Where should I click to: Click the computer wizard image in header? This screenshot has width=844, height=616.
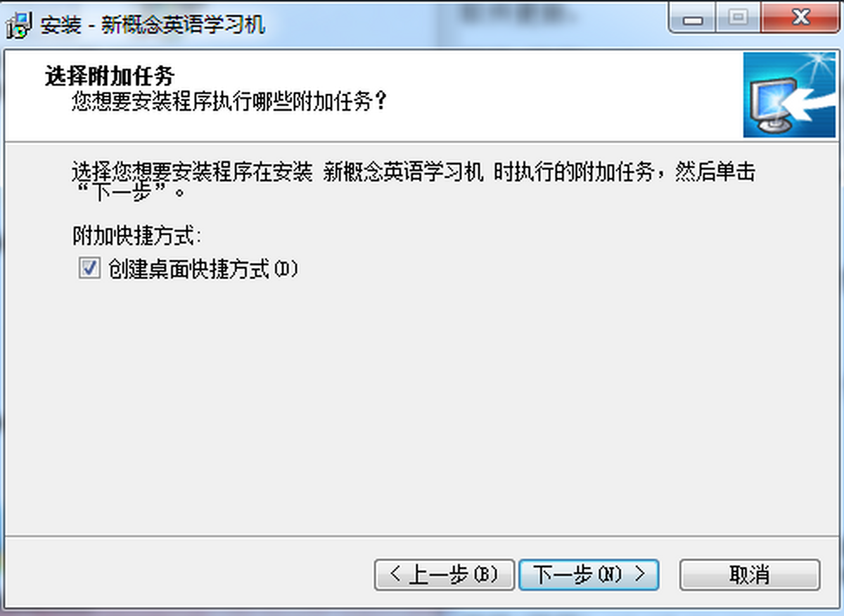click(x=790, y=95)
